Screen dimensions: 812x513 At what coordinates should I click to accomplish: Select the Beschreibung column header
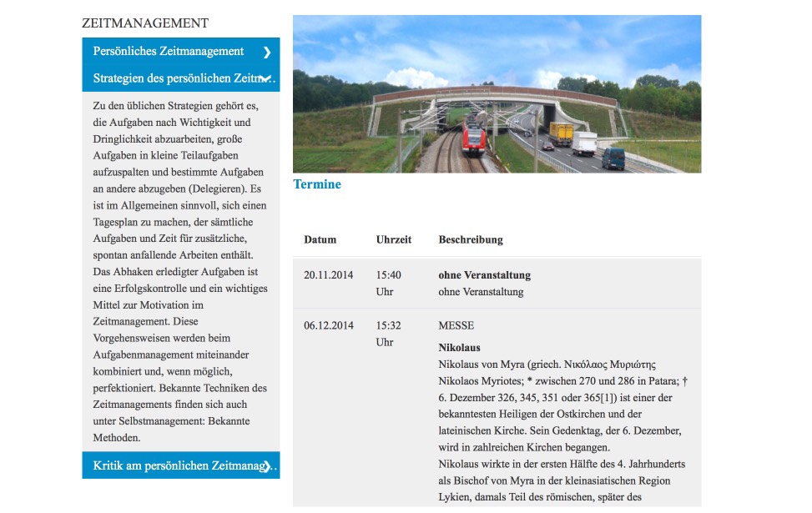[470, 239]
